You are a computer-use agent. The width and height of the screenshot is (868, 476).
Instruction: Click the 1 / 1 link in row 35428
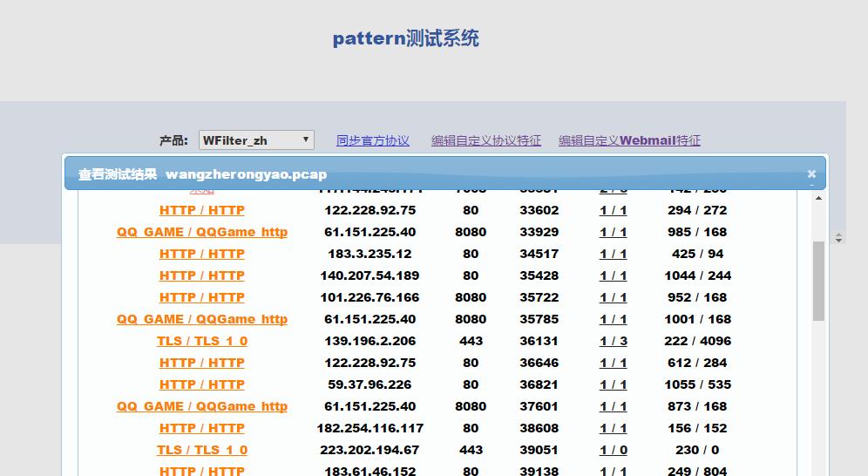614,275
